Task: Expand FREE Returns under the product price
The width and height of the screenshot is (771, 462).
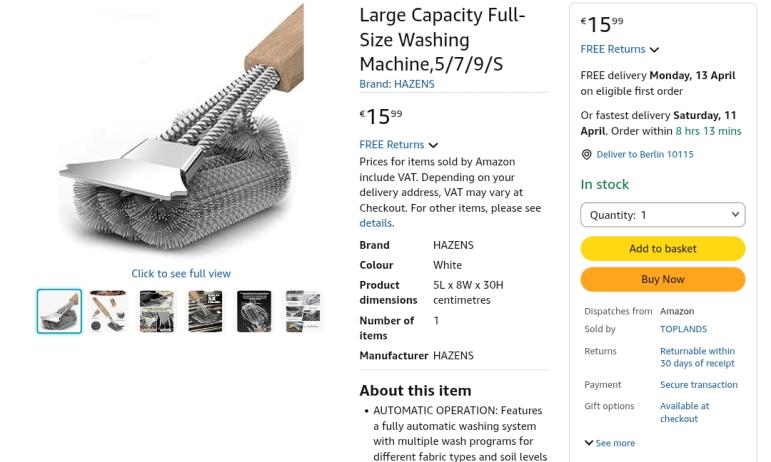Action: (398, 145)
